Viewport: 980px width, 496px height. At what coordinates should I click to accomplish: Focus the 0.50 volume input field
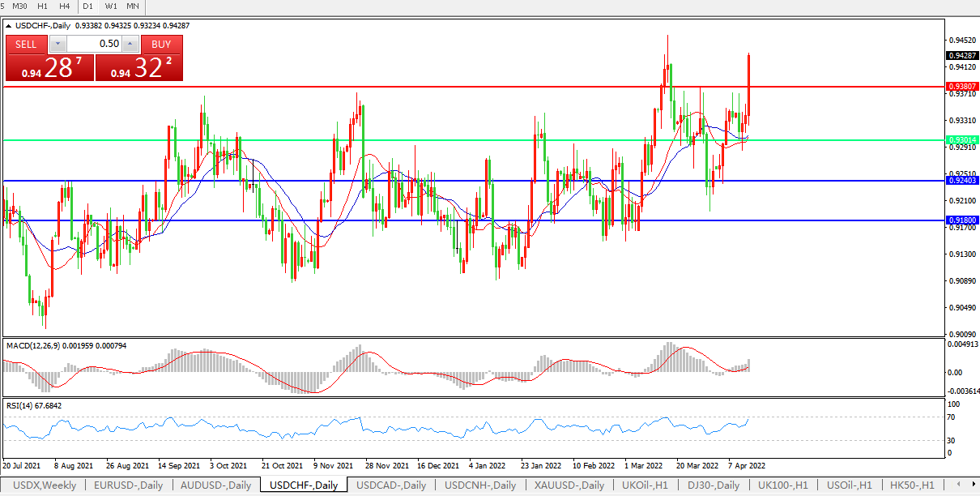(94, 44)
